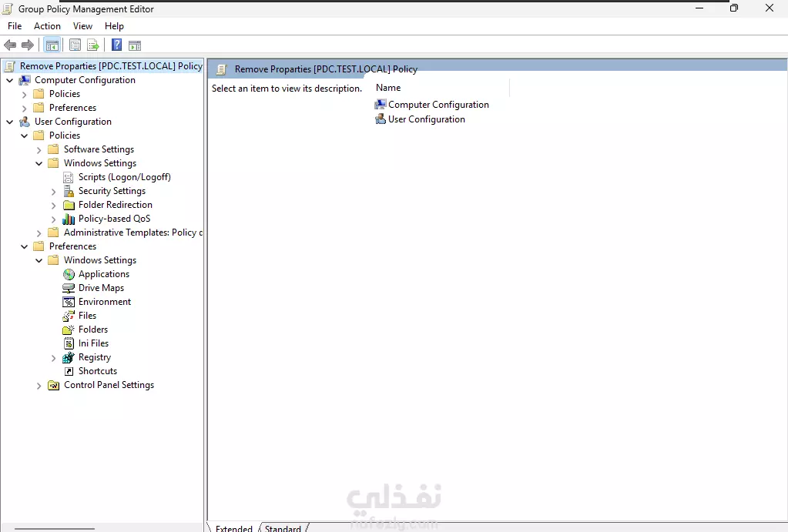Screen dimensions: 788x532
Task: Toggle Show/Hide Action Pane toolbar icon
Action: coord(135,45)
